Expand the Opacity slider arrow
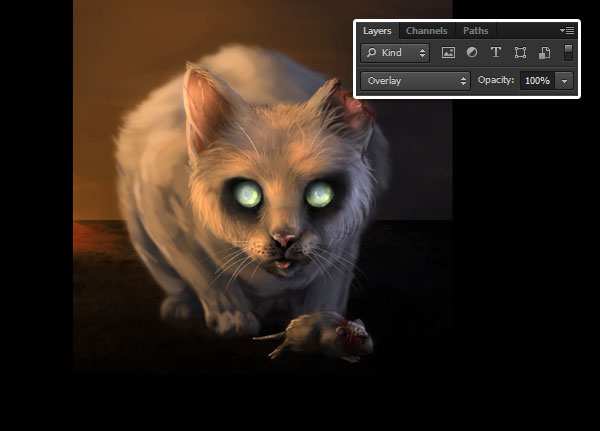The image size is (600, 431). click(564, 81)
